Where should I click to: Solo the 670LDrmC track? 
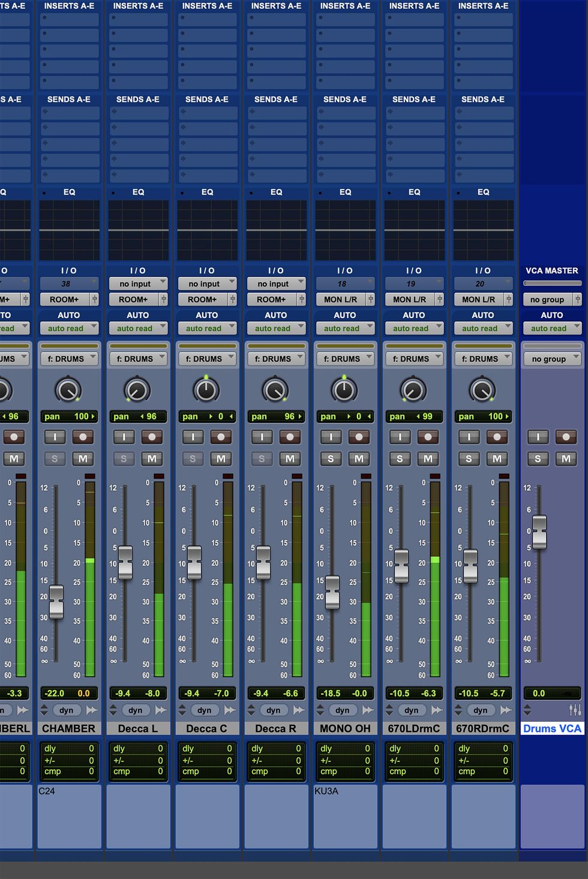click(x=400, y=459)
